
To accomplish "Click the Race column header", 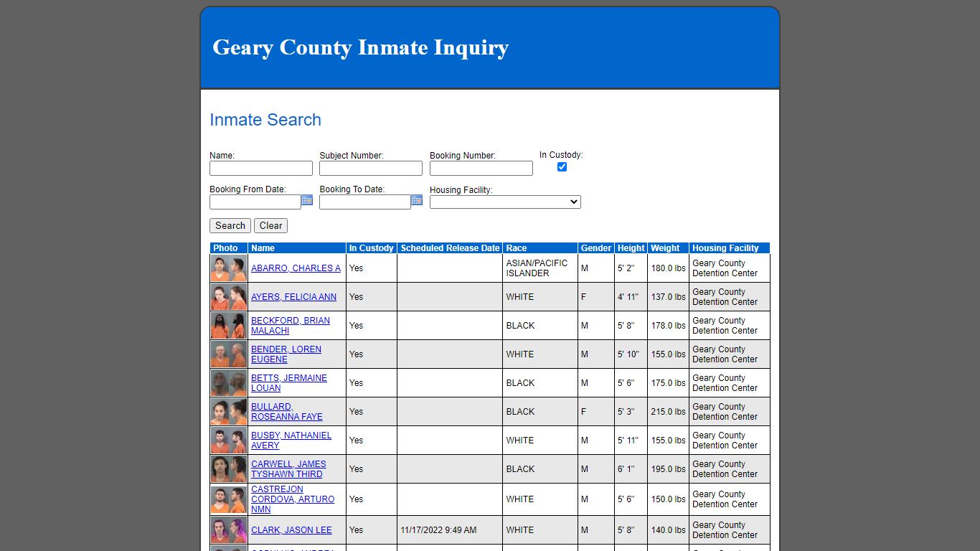I will pyautogui.click(x=540, y=248).
